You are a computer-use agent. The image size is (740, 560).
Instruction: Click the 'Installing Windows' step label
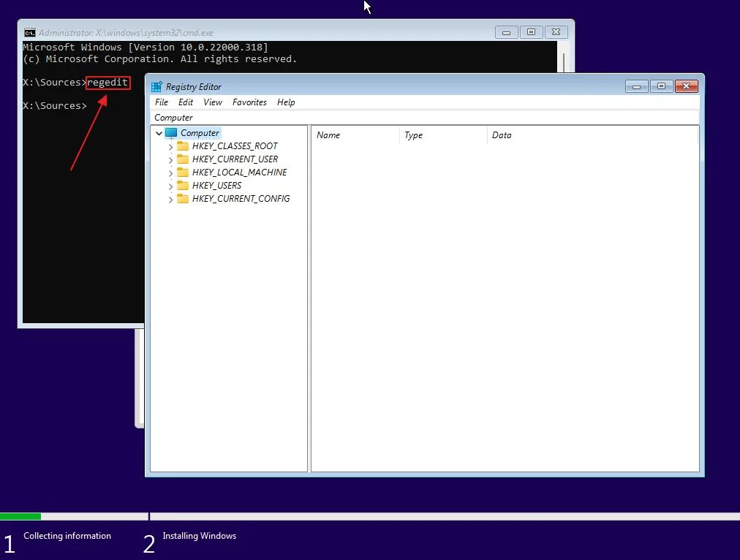tap(199, 536)
